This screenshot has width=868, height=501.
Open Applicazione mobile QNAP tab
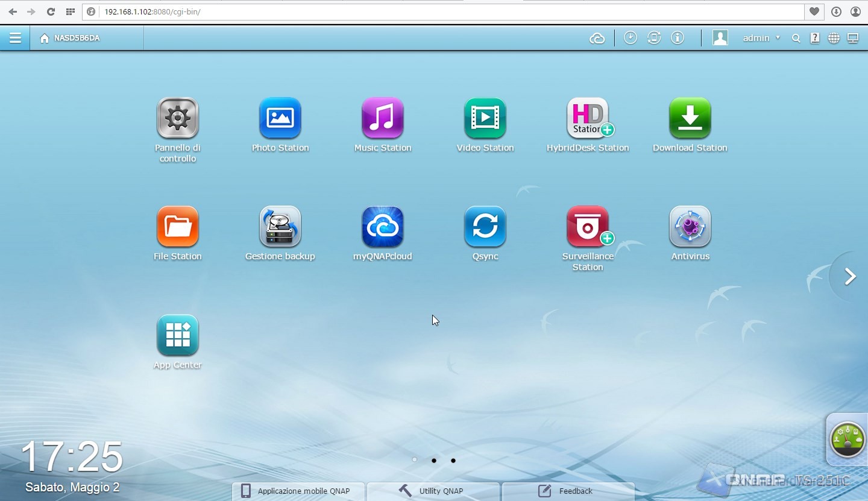click(298, 491)
